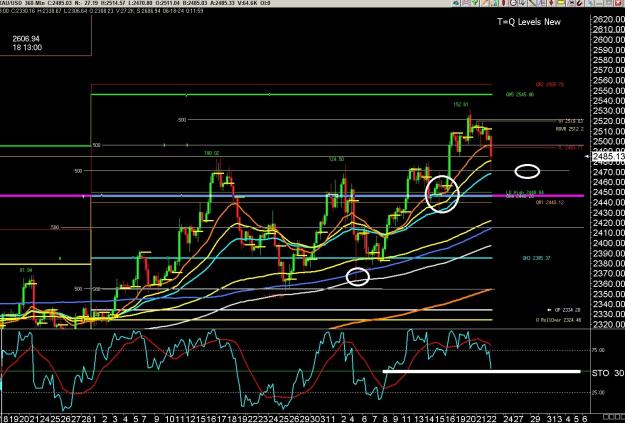
Task: Select the orange pencil drawing tool
Action: click(x=485, y=3)
